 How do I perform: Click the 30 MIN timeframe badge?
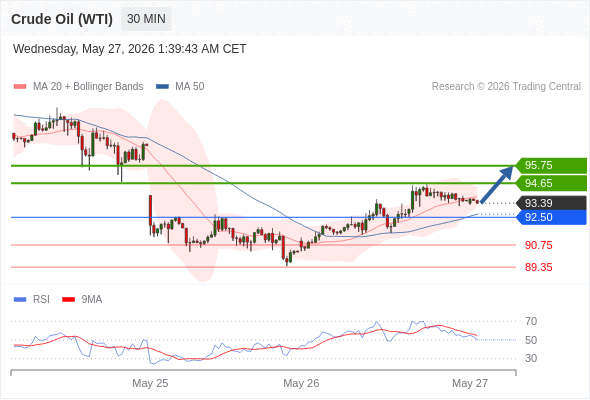[x=146, y=19]
